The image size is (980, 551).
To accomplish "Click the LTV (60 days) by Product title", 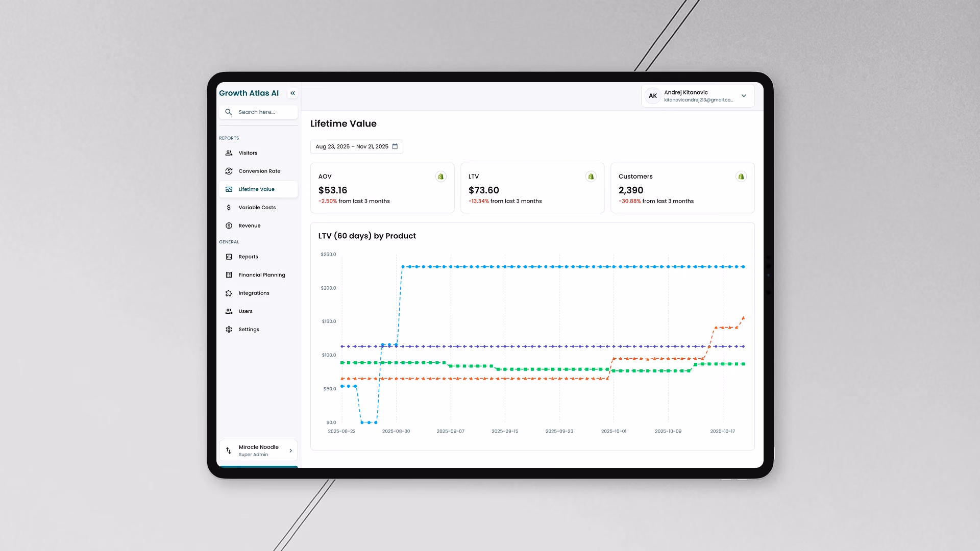I will click(x=367, y=236).
